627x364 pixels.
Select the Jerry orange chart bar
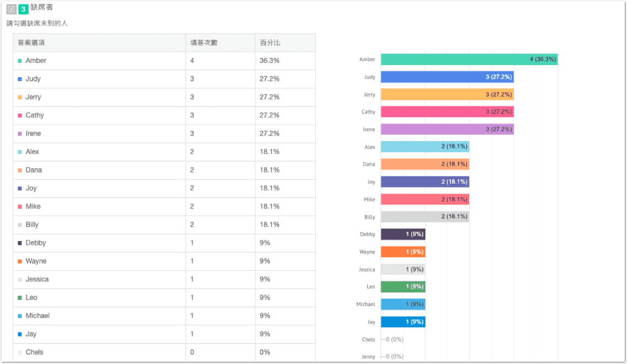(447, 94)
